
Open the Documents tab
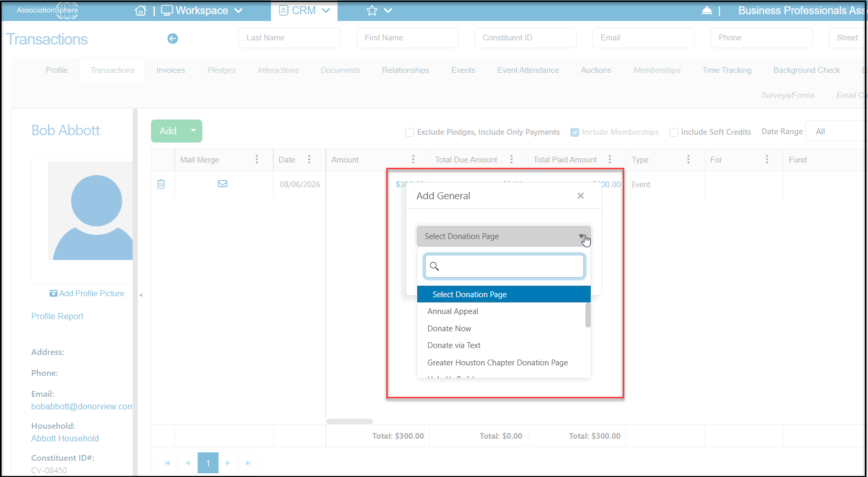point(340,70)
